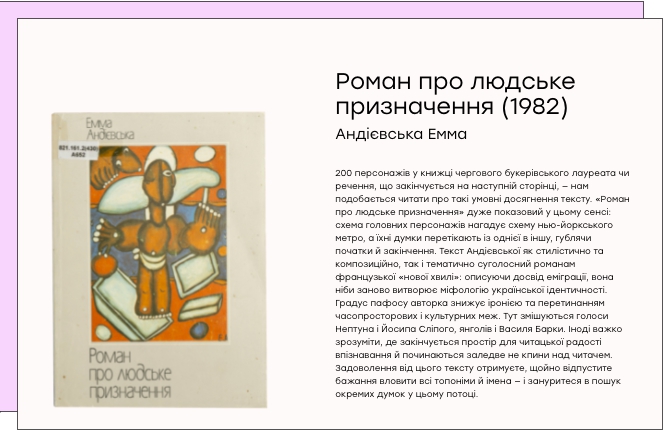666x433 pixels.
Task: Click the library call number sticker on cover
Action: (x=78, y=151)
